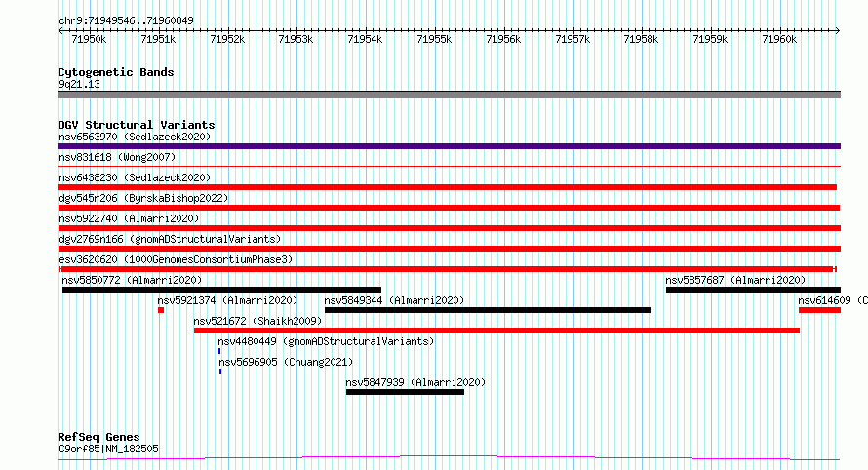This screenshot has height=470, width=868.
Task: Click the thin red nsv831618 variant line
Action: [449, 166]
